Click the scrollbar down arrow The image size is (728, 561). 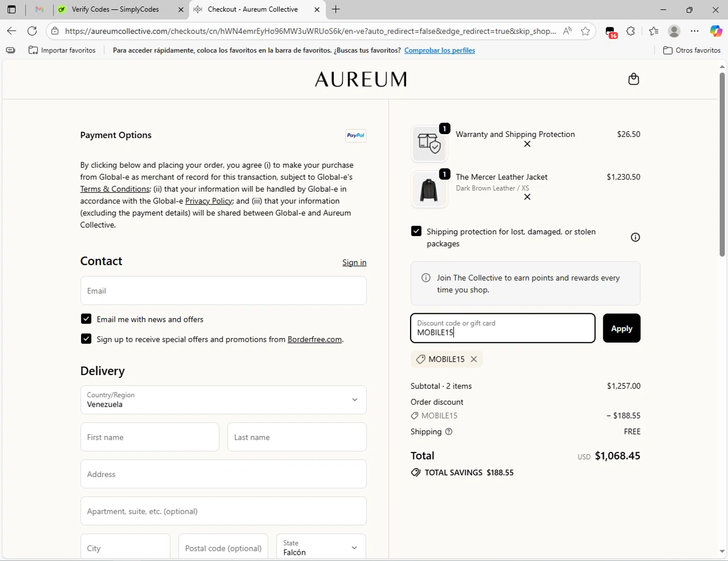(722, 551)
